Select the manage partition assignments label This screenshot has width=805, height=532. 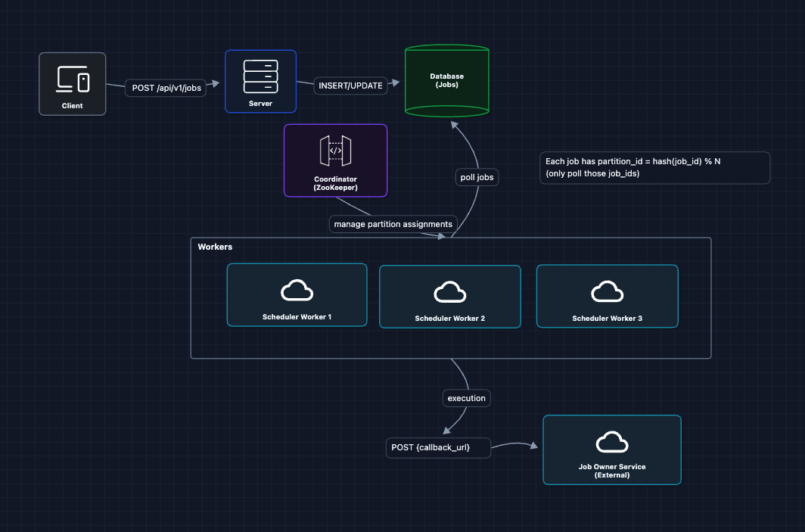(393, 224)
